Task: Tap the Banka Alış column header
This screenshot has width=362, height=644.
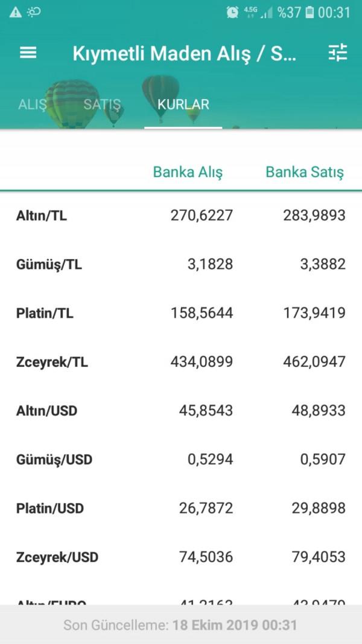Action: 188,172
